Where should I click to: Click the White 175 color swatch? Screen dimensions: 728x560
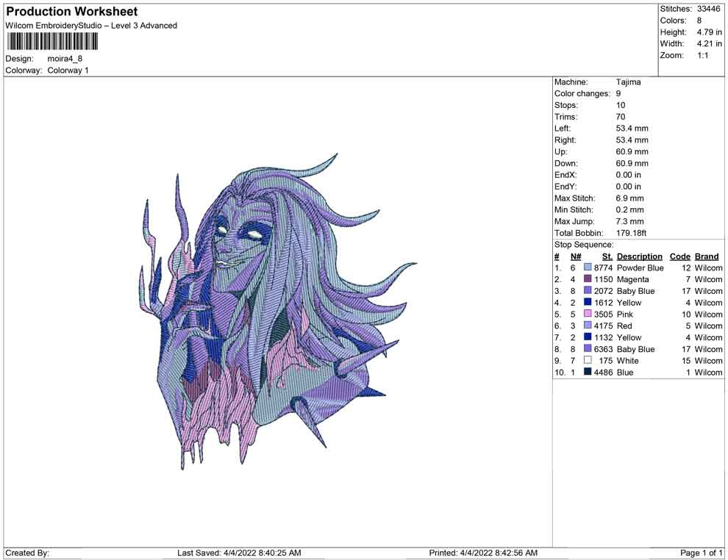(x=588, y=361)
